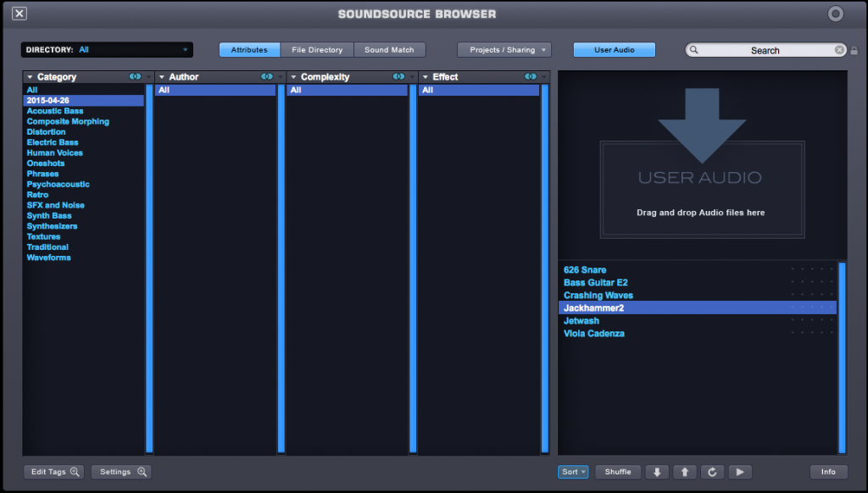Viewport: 868px width, 493px height.
Task: Click the audition icon in the Effect column header
Action: pyautogui.click(x=530, y=76)
